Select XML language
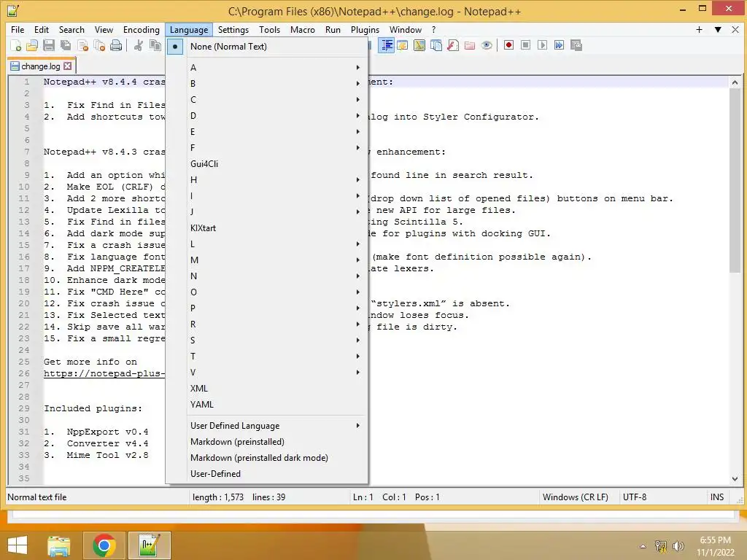 (x=267, y=389)
